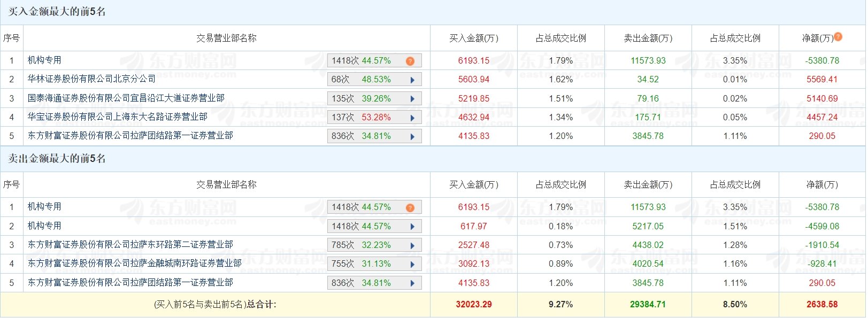Open 东方财富证券拉萨金融城南环路证券营业部 link
This screenshot has width=868, height=318.
(135, 263)
